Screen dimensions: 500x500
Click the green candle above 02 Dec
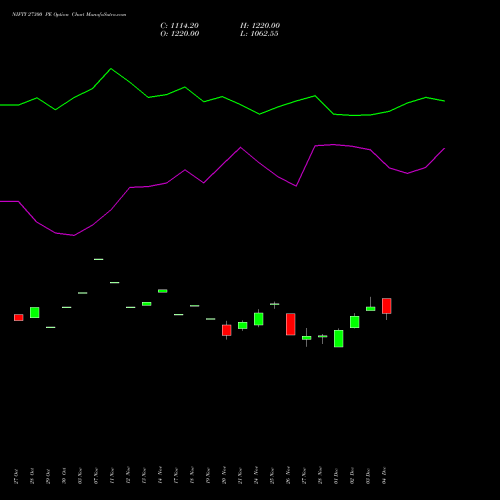pyautogui.click(x=355, y=322)
